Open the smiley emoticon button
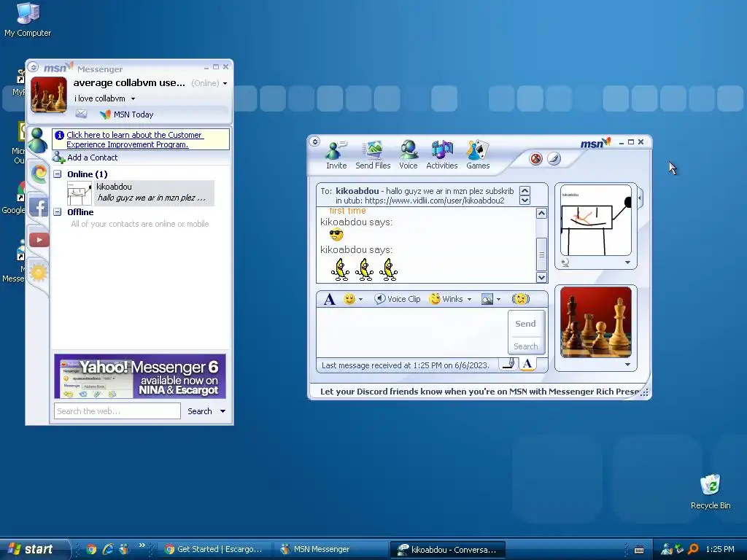The height and width of the screenshot is (560, 747). [x=349, y=299]
